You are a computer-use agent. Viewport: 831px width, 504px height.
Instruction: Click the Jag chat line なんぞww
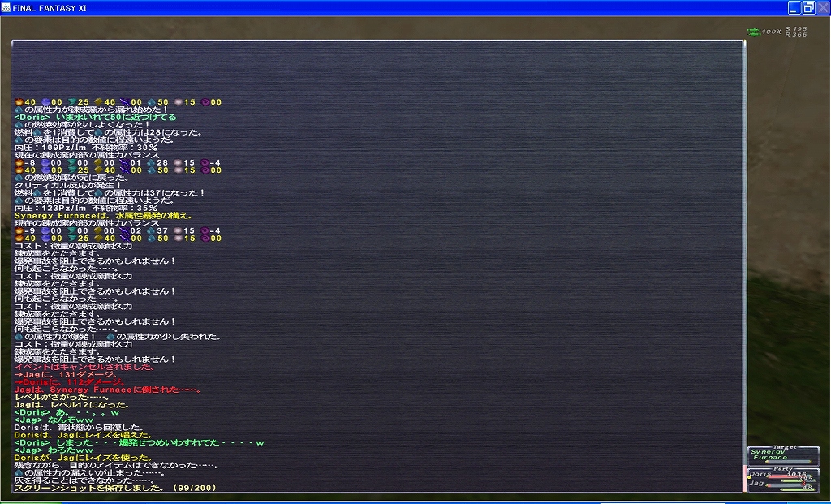[x=54, y=420]
